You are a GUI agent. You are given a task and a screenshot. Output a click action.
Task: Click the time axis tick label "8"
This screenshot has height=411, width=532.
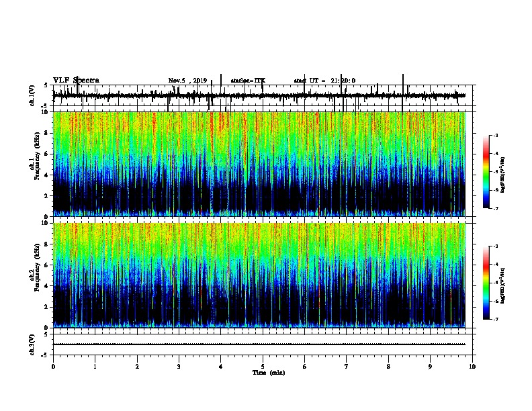click(388, 367)
